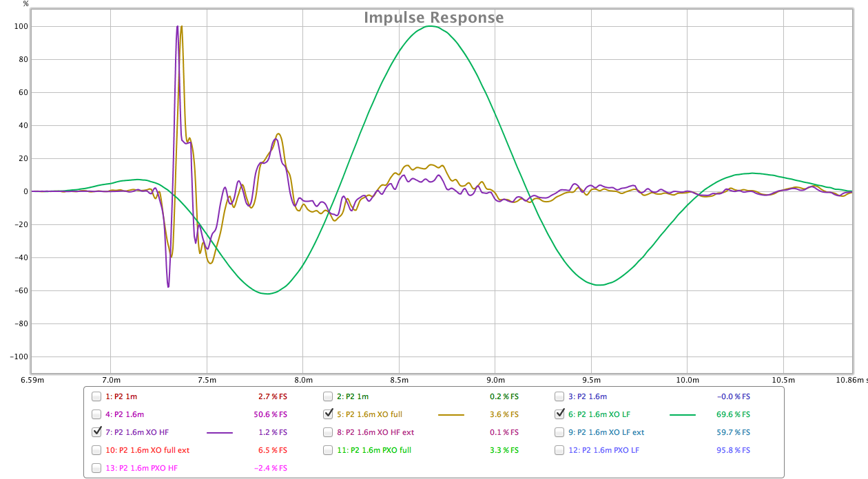
Task: Click the 6.5 % FS value
Action: click(272, 450)
